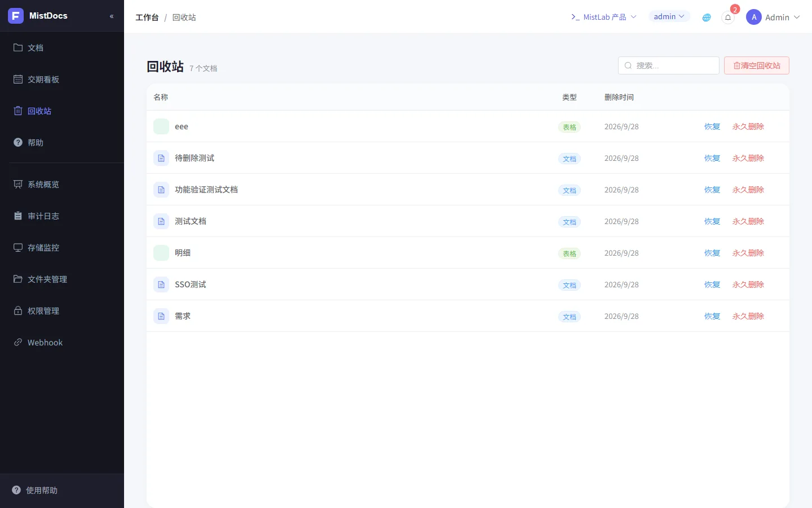Click the document icon beside 需求
Screen dimensions: 812x508
tap(161, 316)
